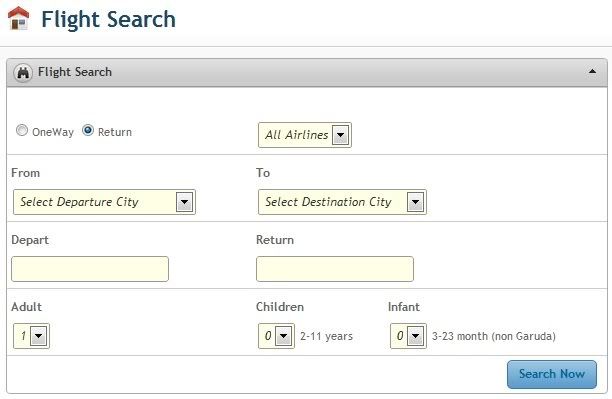
Task: Select the OneWay radio button
Action: click(22, 130)
